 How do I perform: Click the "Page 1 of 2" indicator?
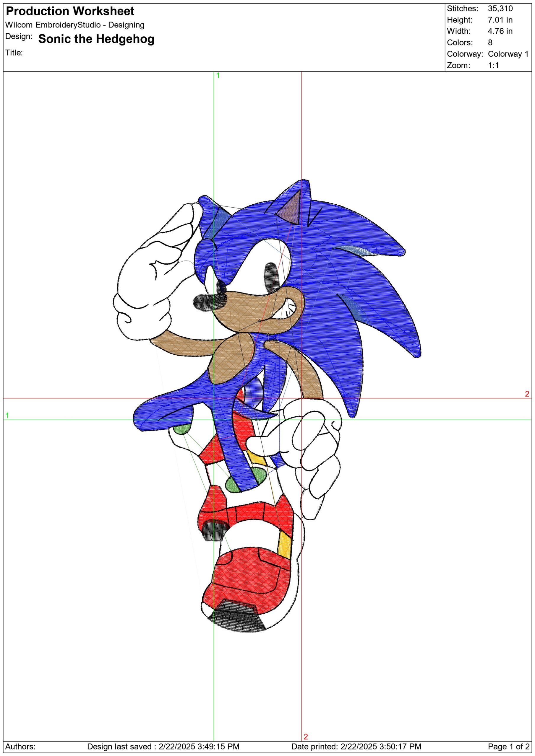pos(509,747)
